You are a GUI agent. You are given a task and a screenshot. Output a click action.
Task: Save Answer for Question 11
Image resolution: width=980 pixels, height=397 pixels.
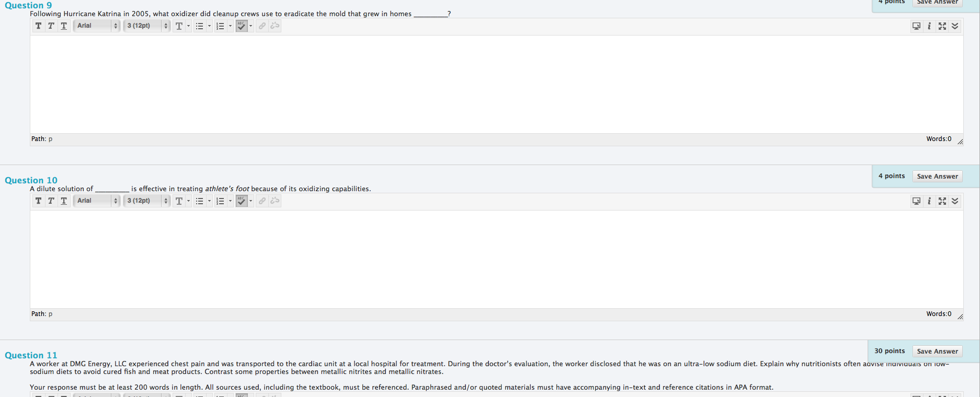point(937,352)
